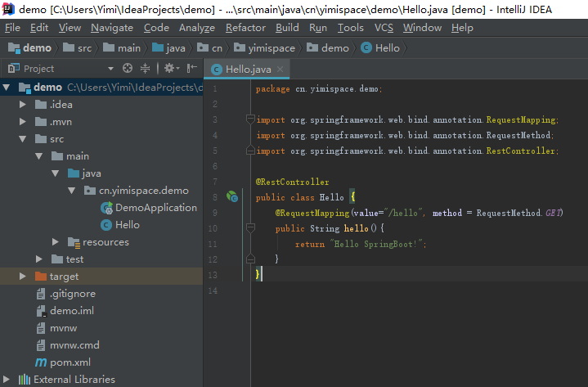The height and width of the screenshot is (387, 588).
Task: Select the Hello.java editor tab
Action: coord(246,69)
